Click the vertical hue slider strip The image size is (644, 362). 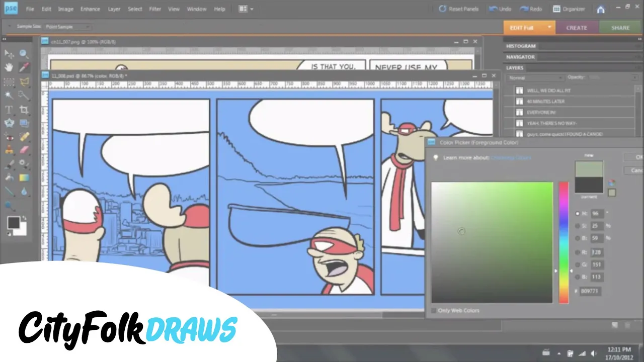click(563, 242)
